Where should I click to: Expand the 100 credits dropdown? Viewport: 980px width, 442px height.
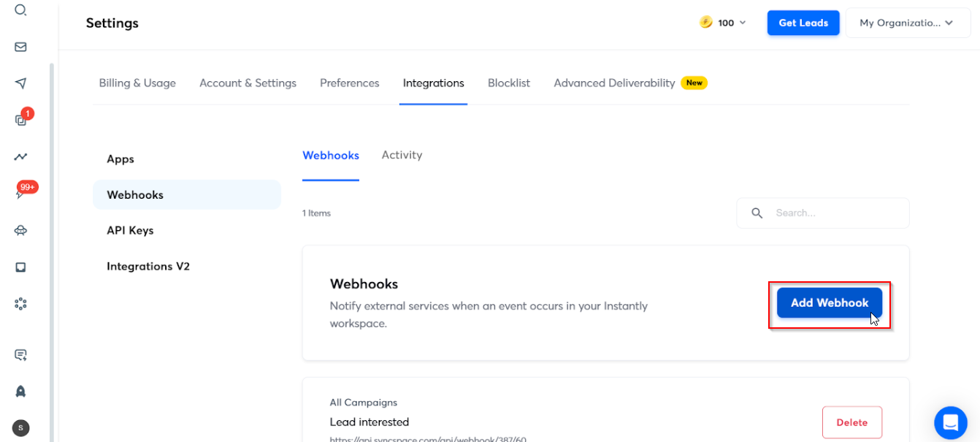(723, 23)
